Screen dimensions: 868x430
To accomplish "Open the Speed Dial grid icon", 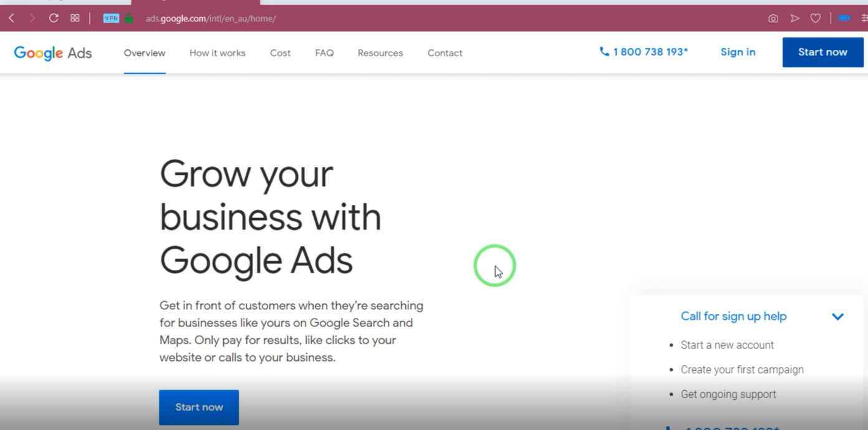I will [x=75, y=18].
